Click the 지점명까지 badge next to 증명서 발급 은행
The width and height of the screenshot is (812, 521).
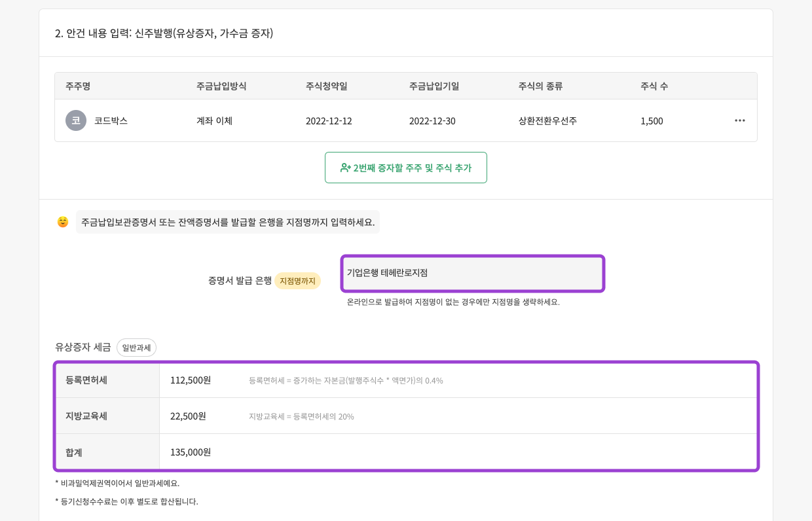click(x=297, y=281)
